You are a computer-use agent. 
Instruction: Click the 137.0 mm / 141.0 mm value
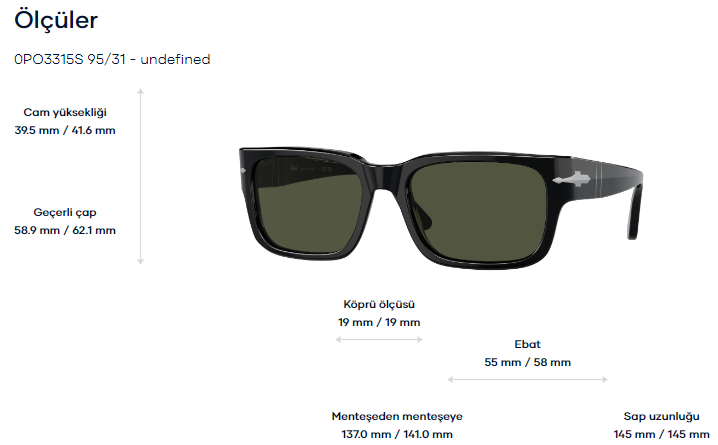point(397,434)
